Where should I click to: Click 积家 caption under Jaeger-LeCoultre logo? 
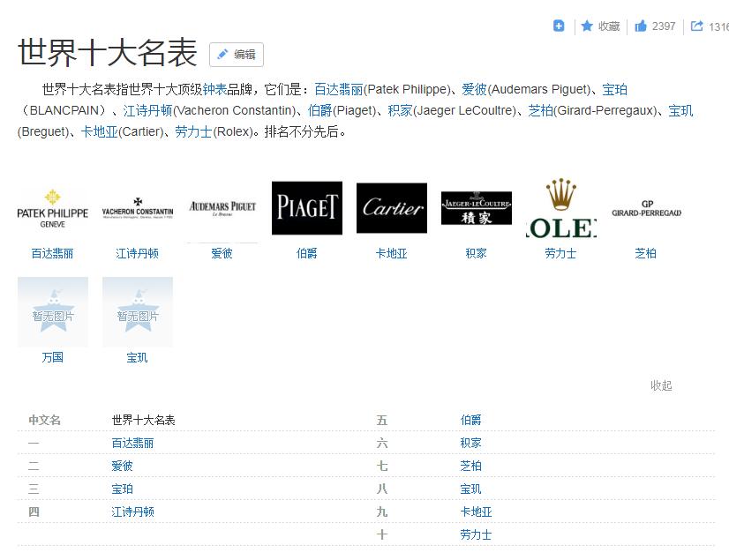coord(476,253)
